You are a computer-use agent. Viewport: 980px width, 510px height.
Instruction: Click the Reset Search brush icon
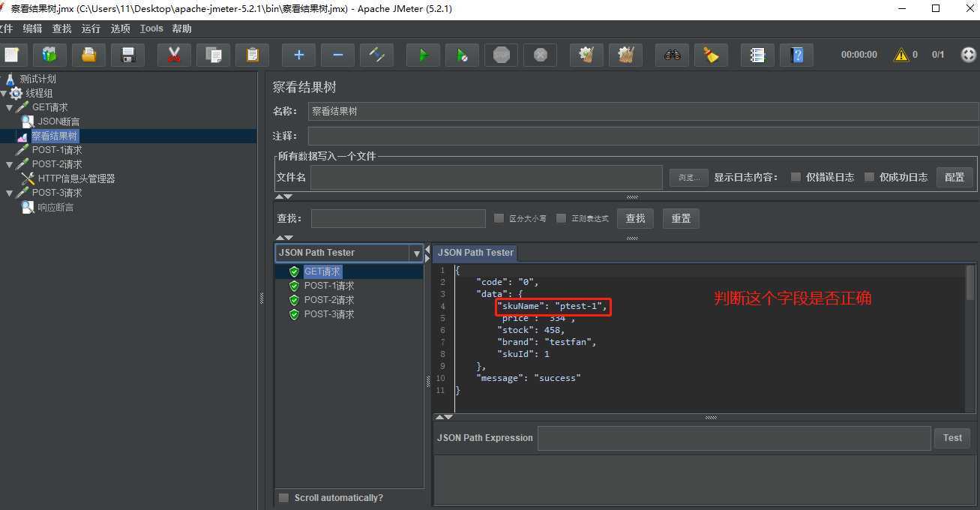tap(711, 55)
